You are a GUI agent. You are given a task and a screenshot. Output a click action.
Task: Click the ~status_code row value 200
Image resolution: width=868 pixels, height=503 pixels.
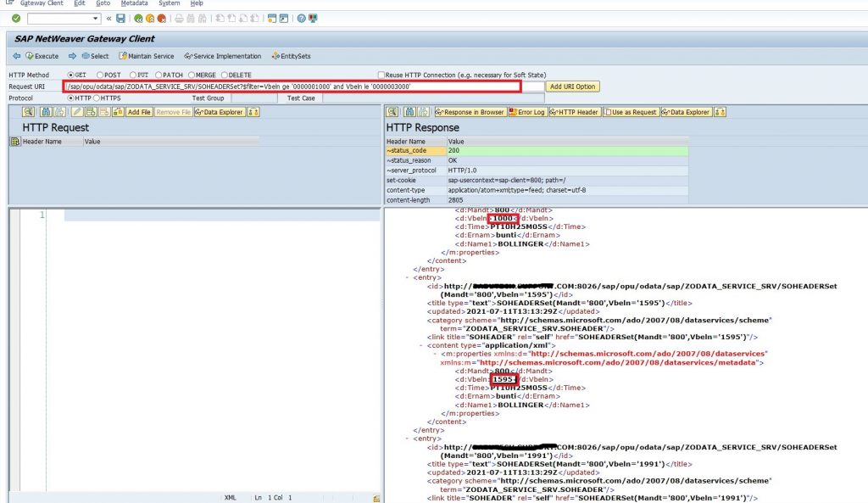click(x=567, y=151)
